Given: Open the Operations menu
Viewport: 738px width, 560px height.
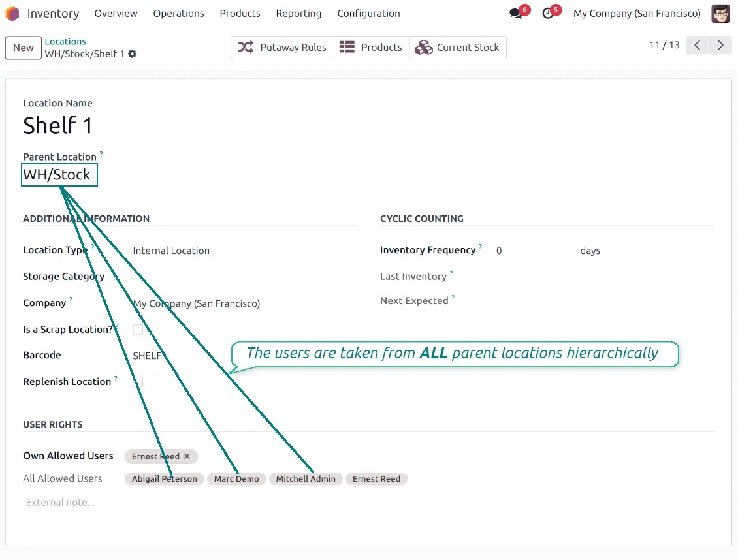Looking at the screenshot, I should click(178, 14).
